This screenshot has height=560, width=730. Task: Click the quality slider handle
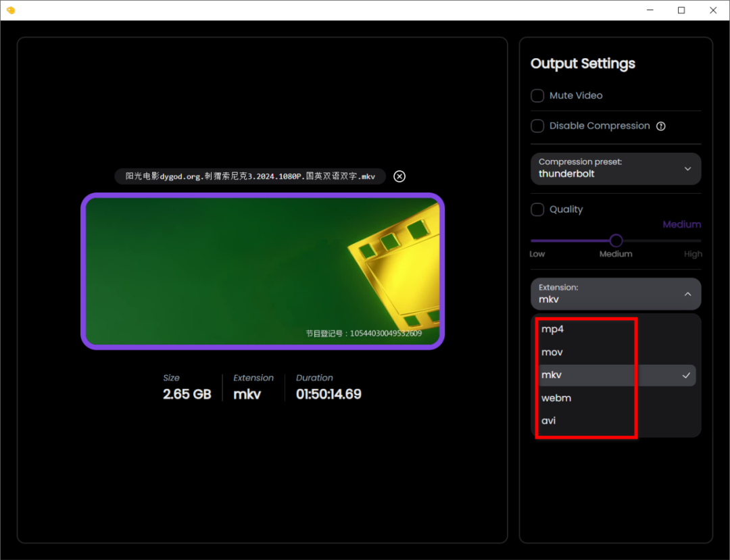pyautogui.click(x=616, y=240)
